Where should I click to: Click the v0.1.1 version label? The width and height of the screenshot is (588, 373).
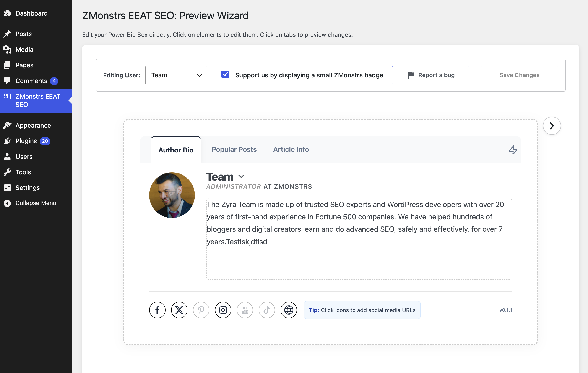coord(506,310)
